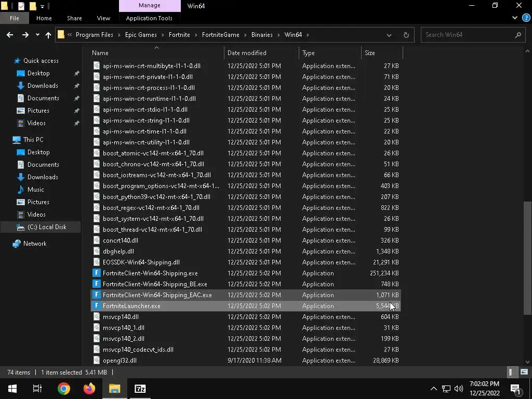Screen dimensions: 532x399
Task: Click the New folder quick access icon
Action: (33, 6)
